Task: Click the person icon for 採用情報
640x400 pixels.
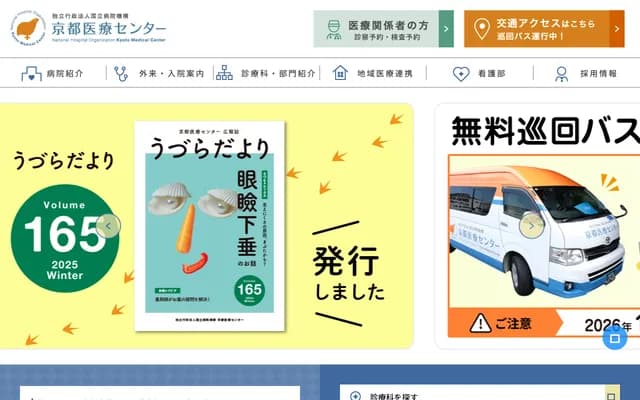Action: coord(562,74)
